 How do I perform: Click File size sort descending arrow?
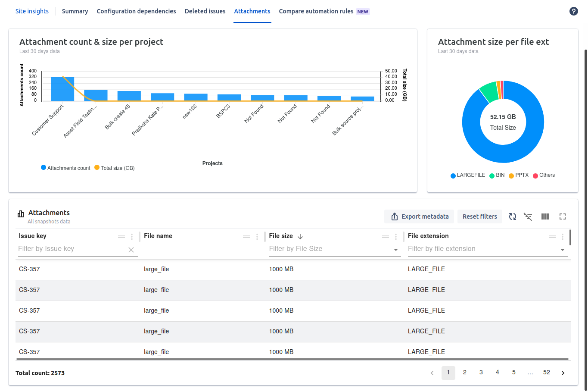[x=300, y=236]
